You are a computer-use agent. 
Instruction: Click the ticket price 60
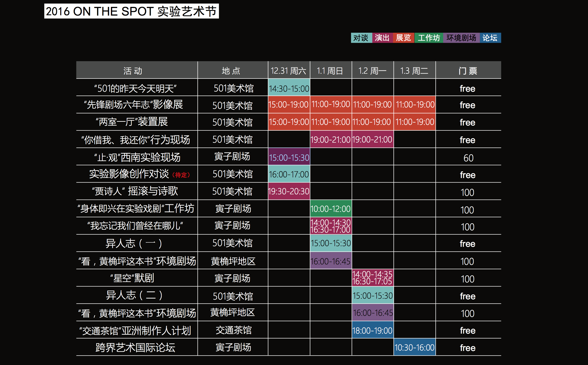[x=468, y=158]
